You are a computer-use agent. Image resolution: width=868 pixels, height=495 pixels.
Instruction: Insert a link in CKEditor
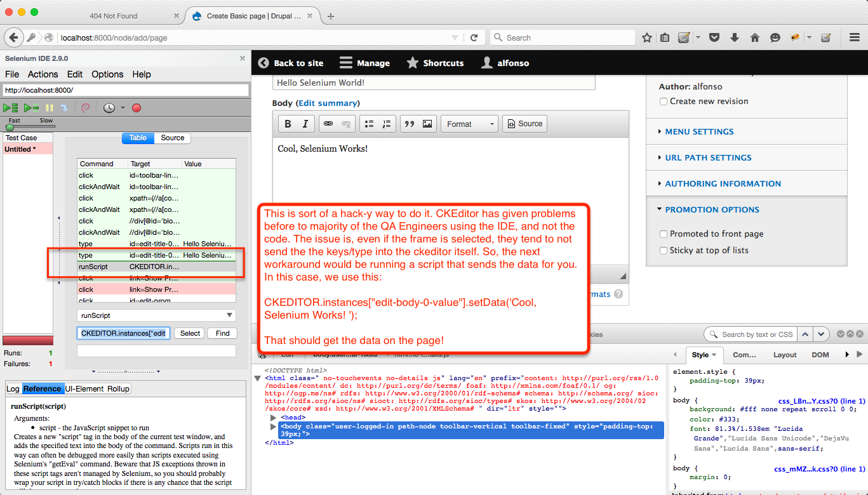click(328, 124)
